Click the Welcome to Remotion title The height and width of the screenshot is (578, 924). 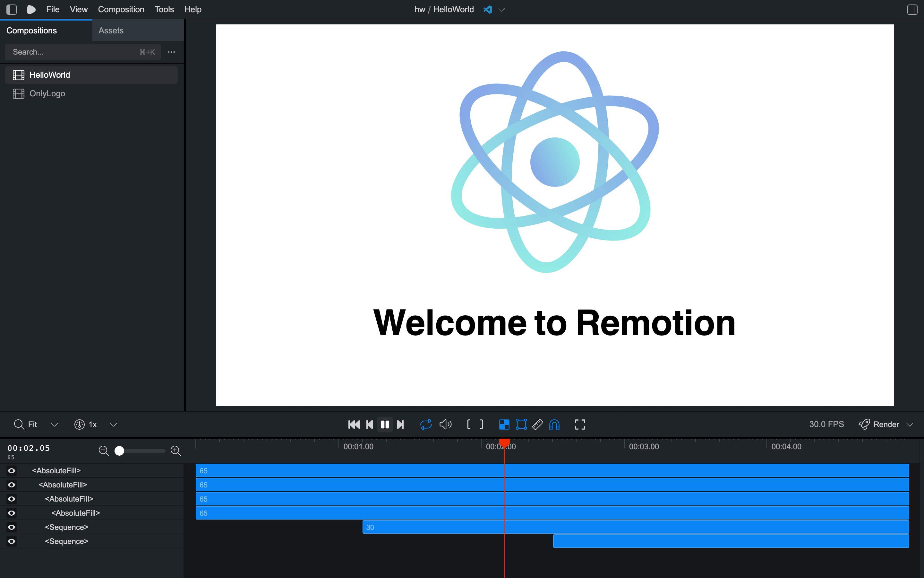[x=554, y=323]
